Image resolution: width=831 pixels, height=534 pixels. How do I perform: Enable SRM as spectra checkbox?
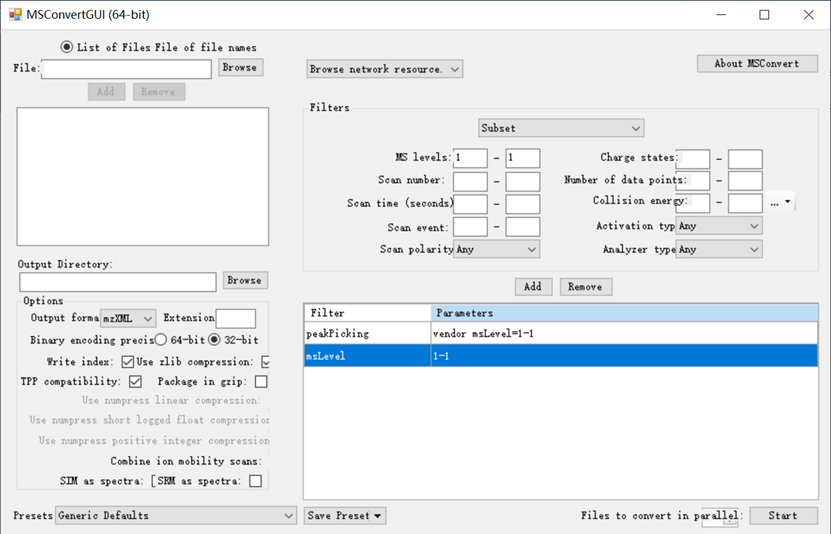pos(255,481)
